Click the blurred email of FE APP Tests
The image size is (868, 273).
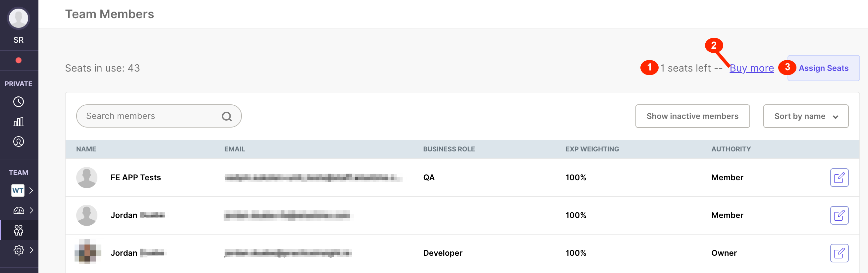pyautogui.click(x=313, y=177)
